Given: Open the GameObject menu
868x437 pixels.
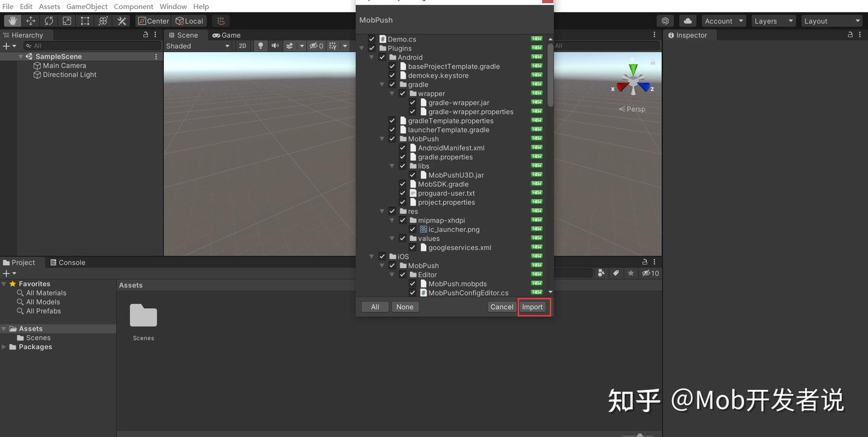Looking at the screenshot, I should tap(87, 7).
